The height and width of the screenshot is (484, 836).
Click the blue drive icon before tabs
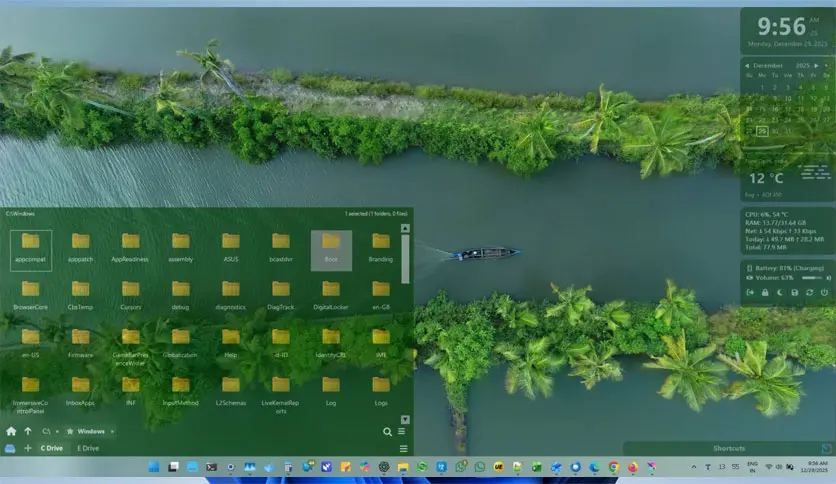point(10,449)
